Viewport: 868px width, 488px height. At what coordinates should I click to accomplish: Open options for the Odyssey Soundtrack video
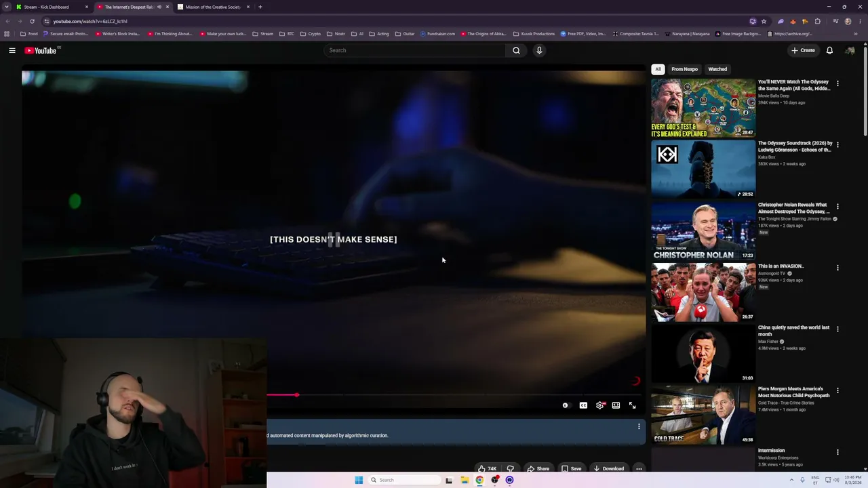(837, 145)
